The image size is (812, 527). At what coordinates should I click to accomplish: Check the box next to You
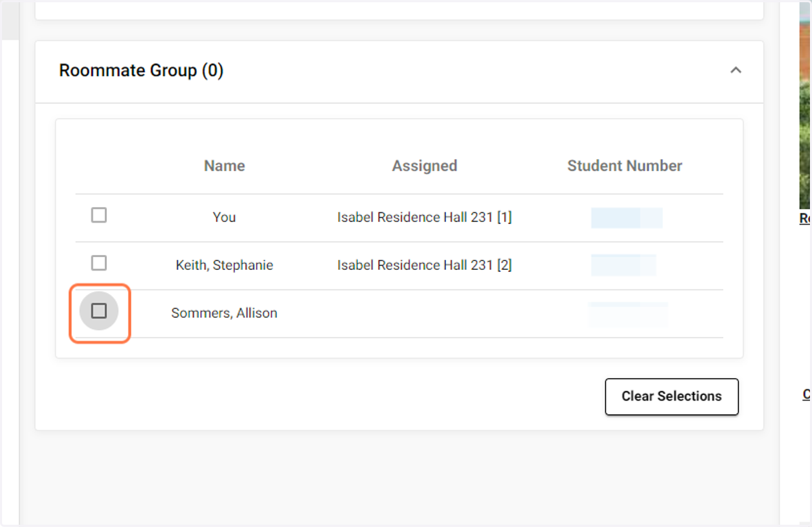pos(99,216)
